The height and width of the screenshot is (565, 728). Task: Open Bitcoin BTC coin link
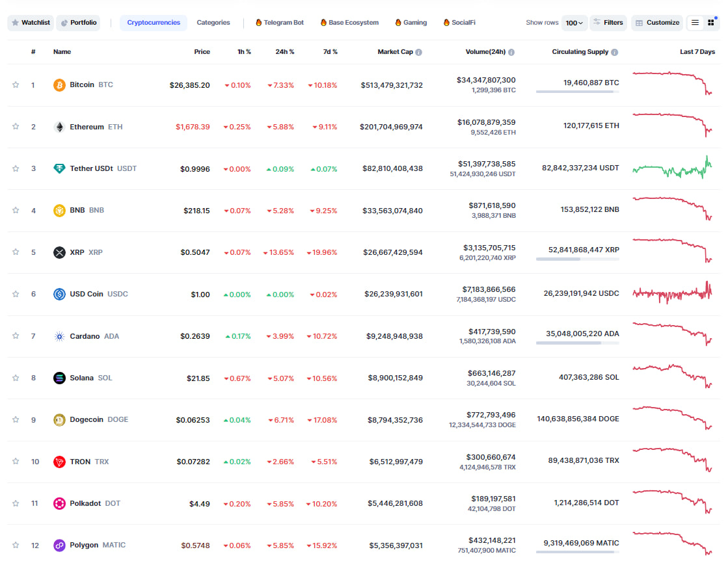pos(92,85)
